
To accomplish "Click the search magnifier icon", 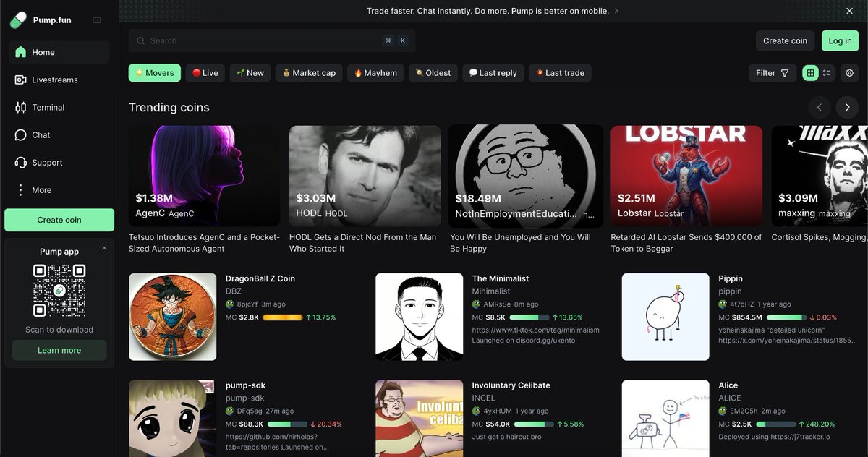I will (x=140, y=41).
